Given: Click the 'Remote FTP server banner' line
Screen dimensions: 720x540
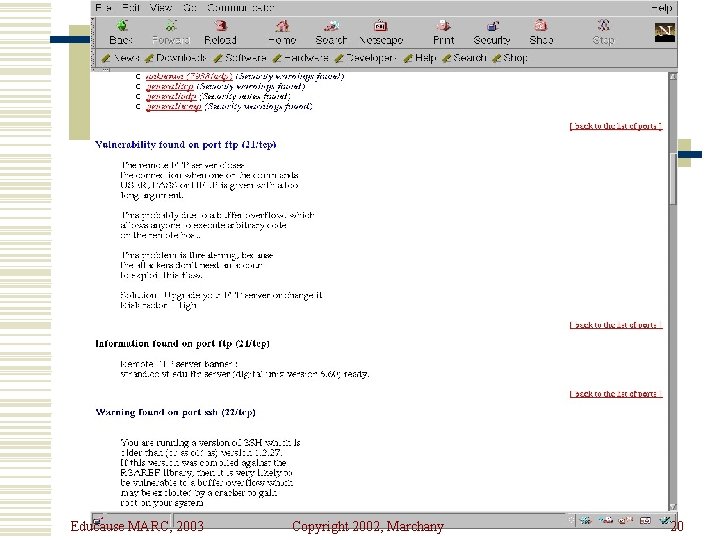Looking at the screenshot, I should click(179, 364).
